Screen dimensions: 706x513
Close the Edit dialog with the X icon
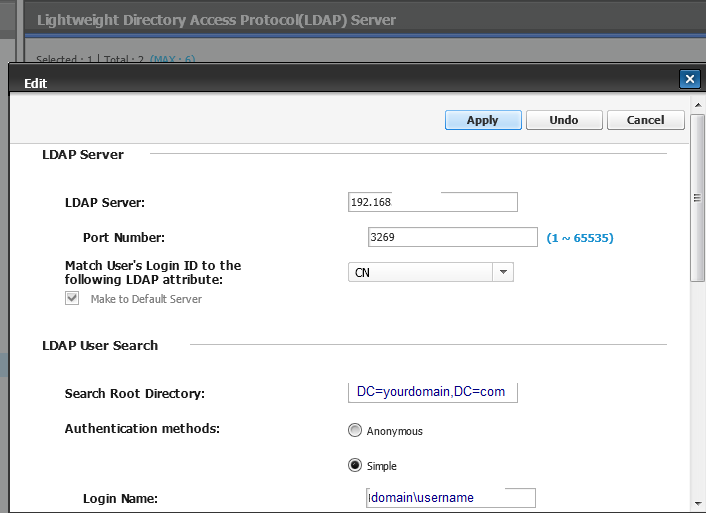688,80
